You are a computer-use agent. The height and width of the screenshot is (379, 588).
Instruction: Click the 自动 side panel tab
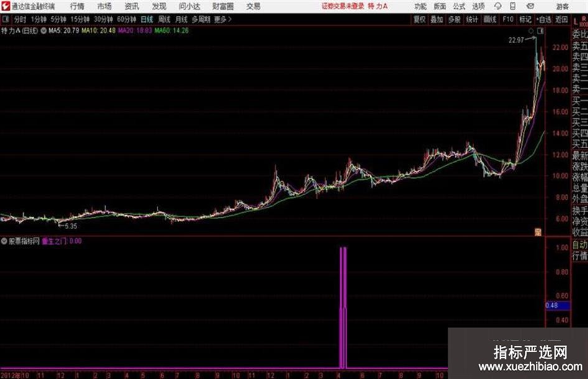[580, 245]
